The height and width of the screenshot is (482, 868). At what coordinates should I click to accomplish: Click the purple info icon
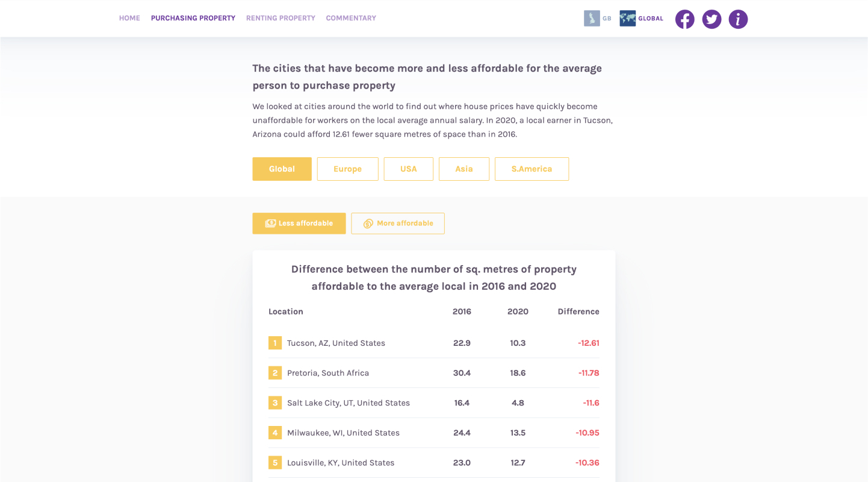click(738, 19)
